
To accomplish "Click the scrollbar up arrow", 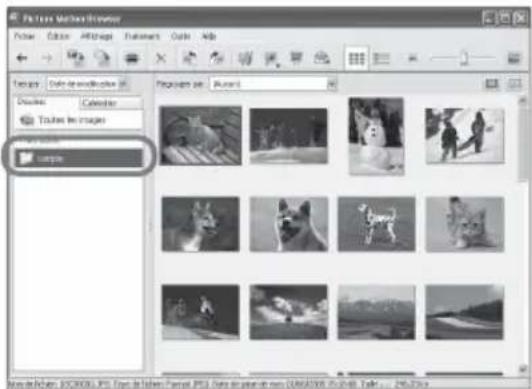I will [522, 100].
